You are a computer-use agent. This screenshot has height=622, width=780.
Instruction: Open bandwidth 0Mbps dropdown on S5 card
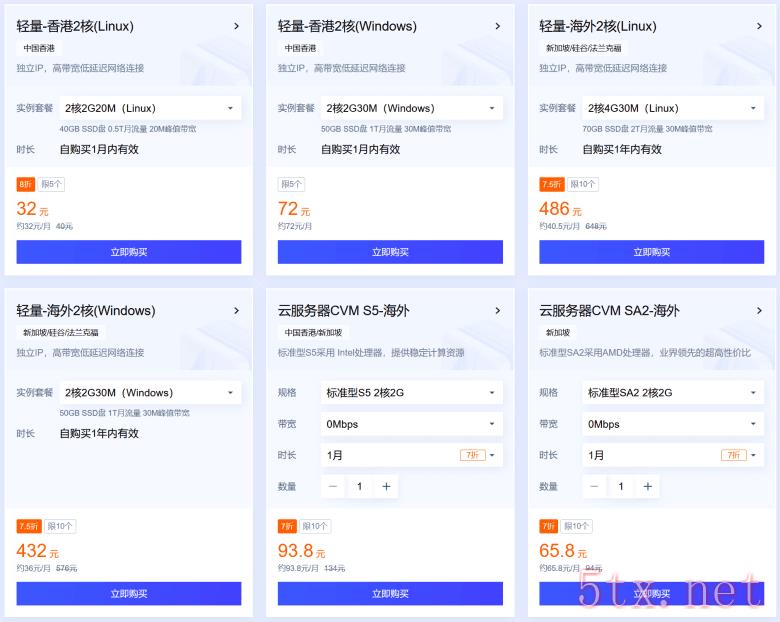(x=411, y=424)
